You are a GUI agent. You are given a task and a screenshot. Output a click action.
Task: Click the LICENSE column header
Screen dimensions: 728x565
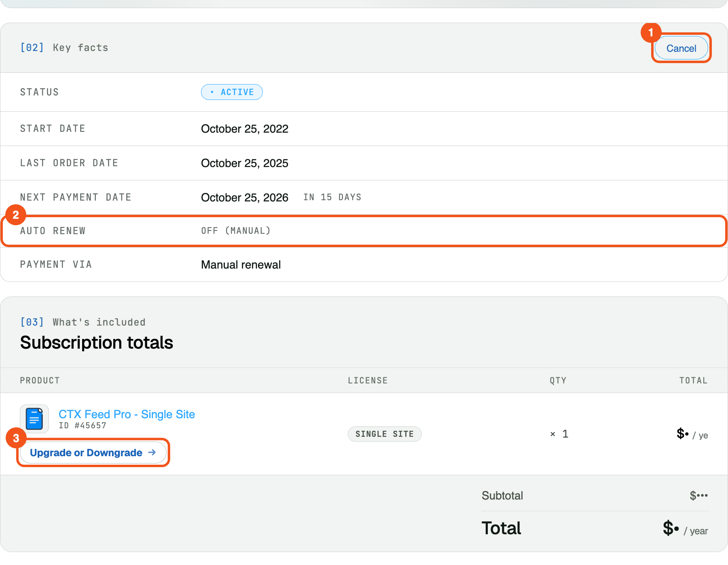pyautogui.click(x=368, y=380)
